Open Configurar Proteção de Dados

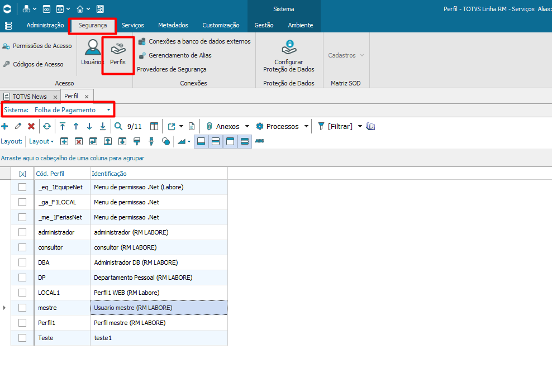coord(289,56)
